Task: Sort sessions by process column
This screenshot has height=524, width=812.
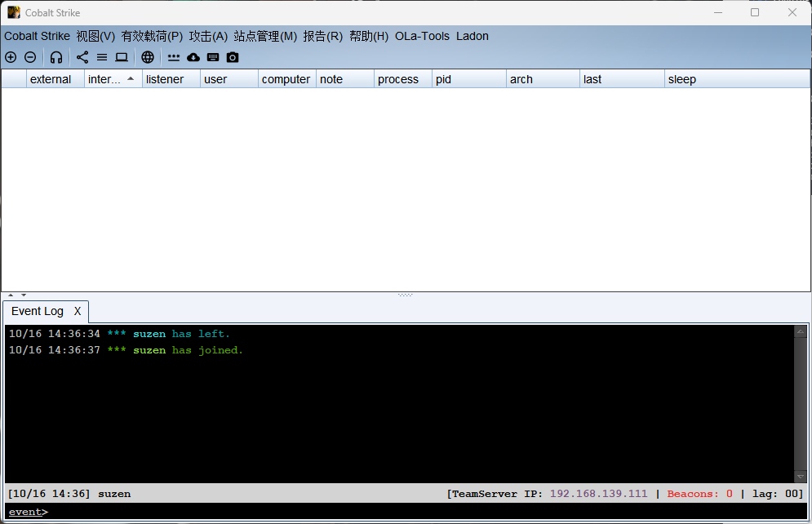Action: 403,79
